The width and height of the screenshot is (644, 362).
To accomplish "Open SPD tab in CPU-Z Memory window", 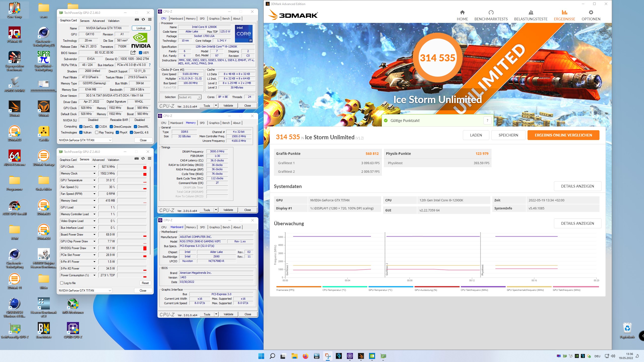I will pyautogui.click(x=202, y=123).
